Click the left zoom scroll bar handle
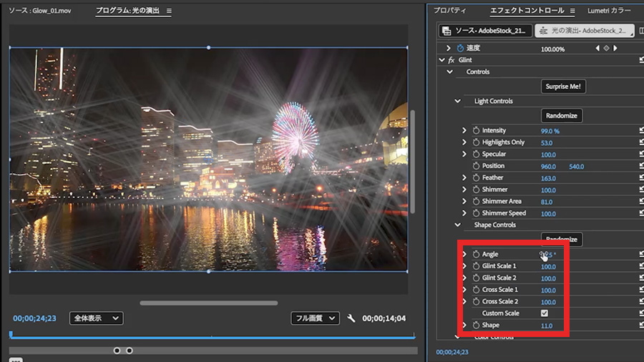Image resolution: width=644 pixels, height=362 pixels. (x=117, y=351)
